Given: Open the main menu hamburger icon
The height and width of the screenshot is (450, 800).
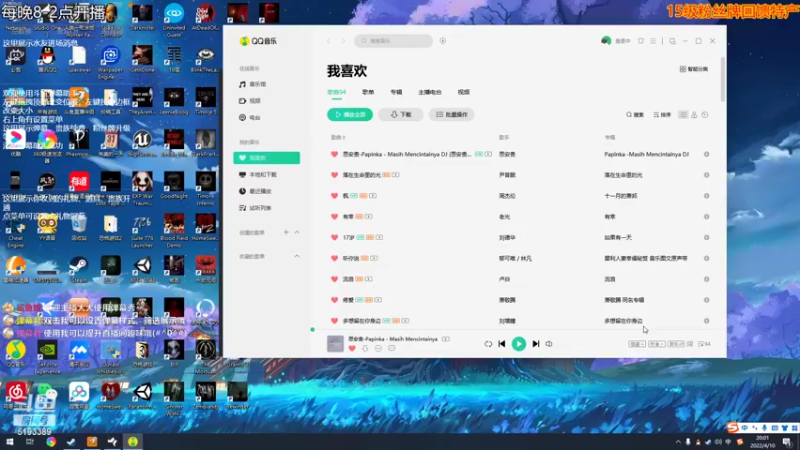Looking at the screenshot, I should coord(653,41).
